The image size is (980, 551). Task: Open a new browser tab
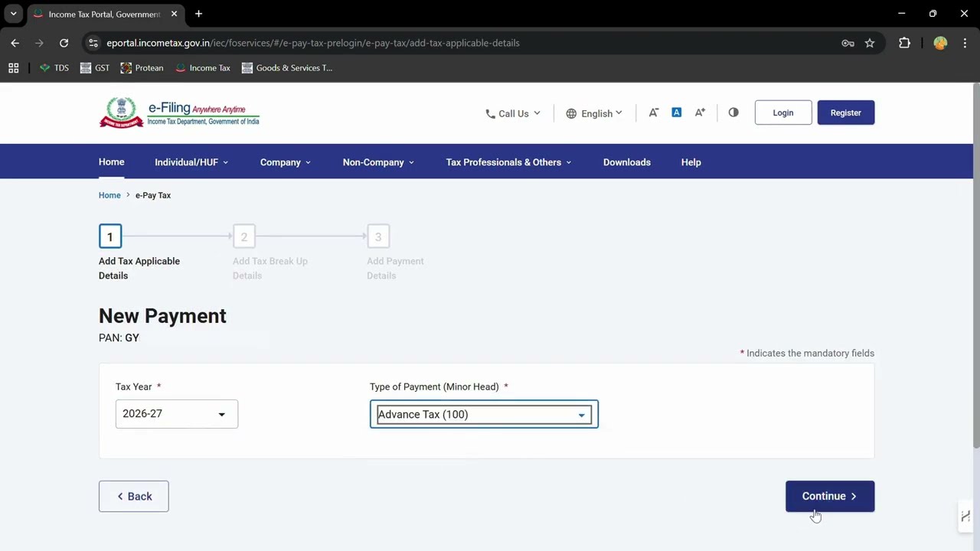(x=198, y=14)
